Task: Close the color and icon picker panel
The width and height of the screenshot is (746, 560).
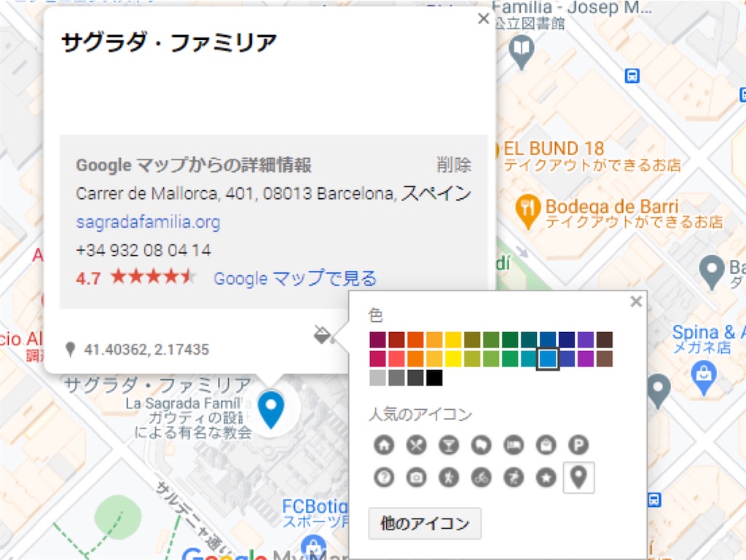Action: click(x=636, y=301)
